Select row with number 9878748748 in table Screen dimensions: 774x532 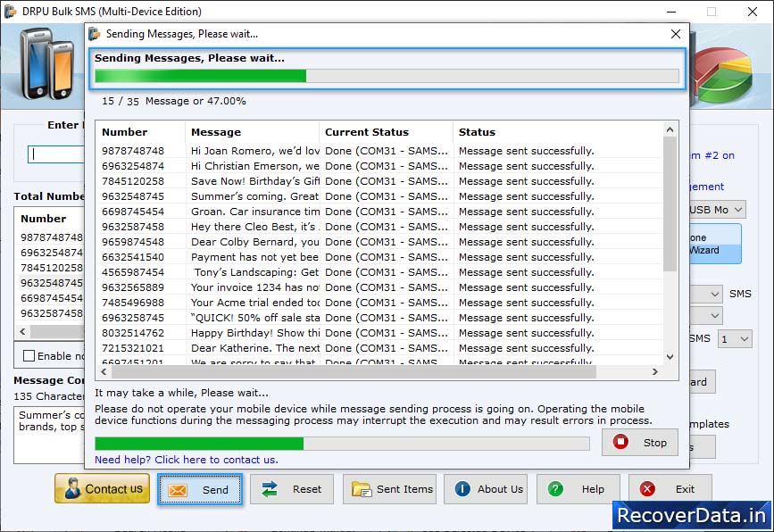click(379, 151)
